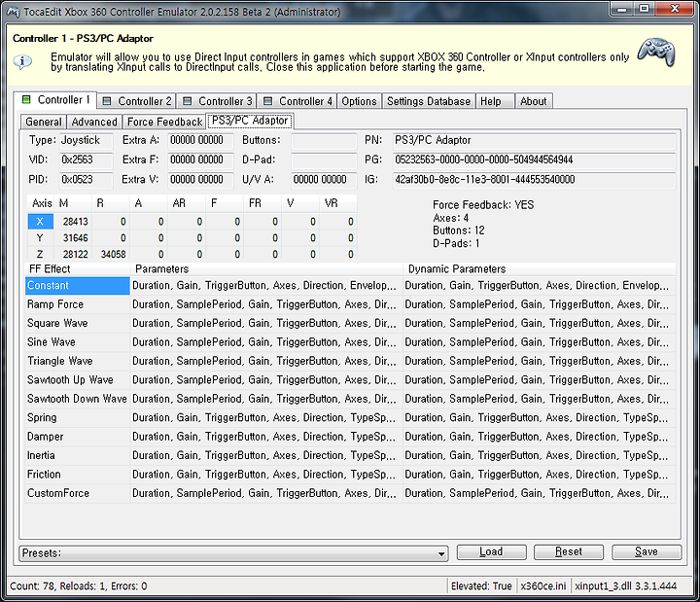
Task: Select the Inertia effect row
Action: [x=350, y=455]
